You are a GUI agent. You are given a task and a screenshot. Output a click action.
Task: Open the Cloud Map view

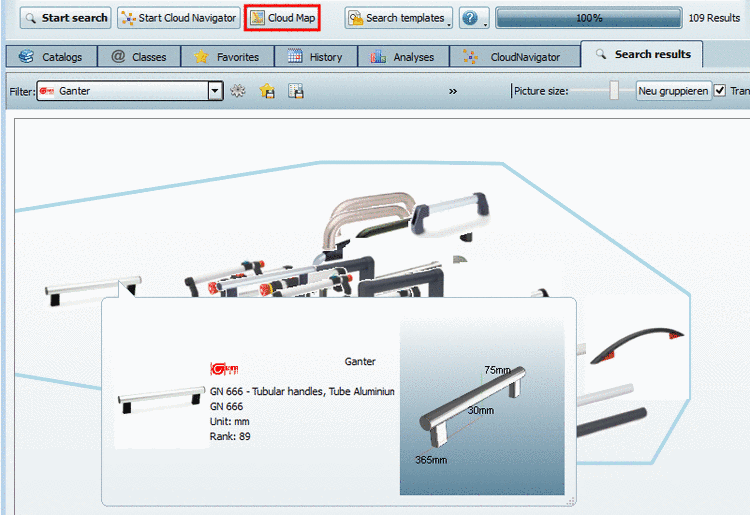pyautogui.click(x=282, y=18)
